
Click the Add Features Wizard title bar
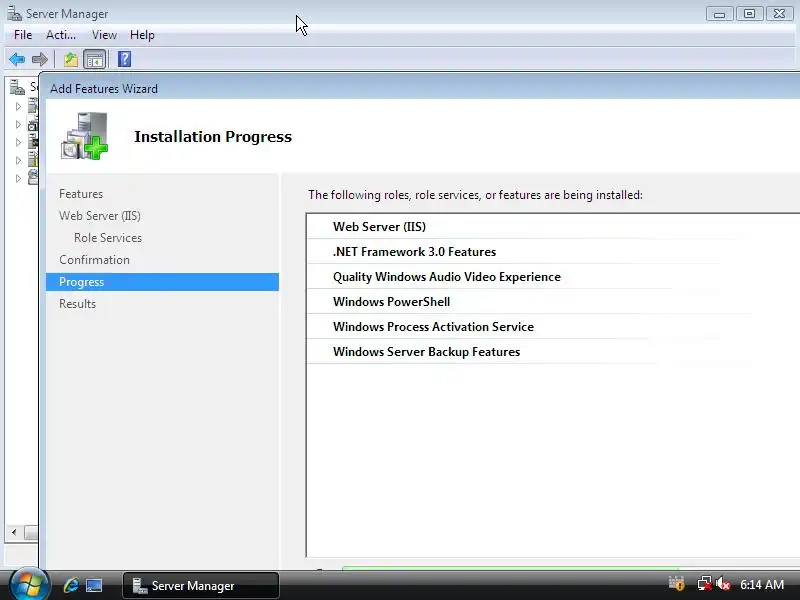tap(419, 88)
